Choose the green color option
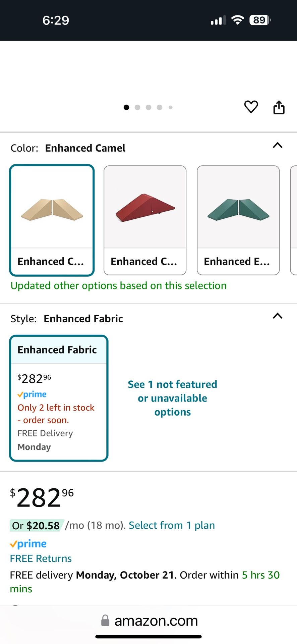The image size is (297, 644). [238, 220]
